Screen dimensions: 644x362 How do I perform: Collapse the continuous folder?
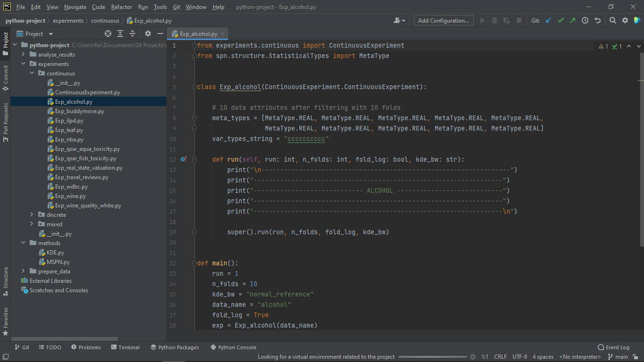tap(32, 74)
